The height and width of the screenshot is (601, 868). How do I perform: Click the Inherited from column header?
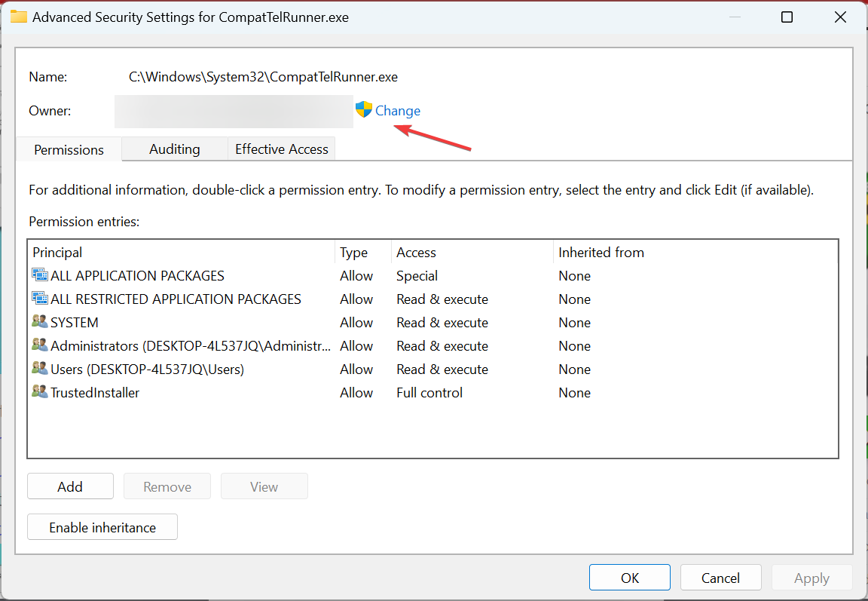point(693,253)
